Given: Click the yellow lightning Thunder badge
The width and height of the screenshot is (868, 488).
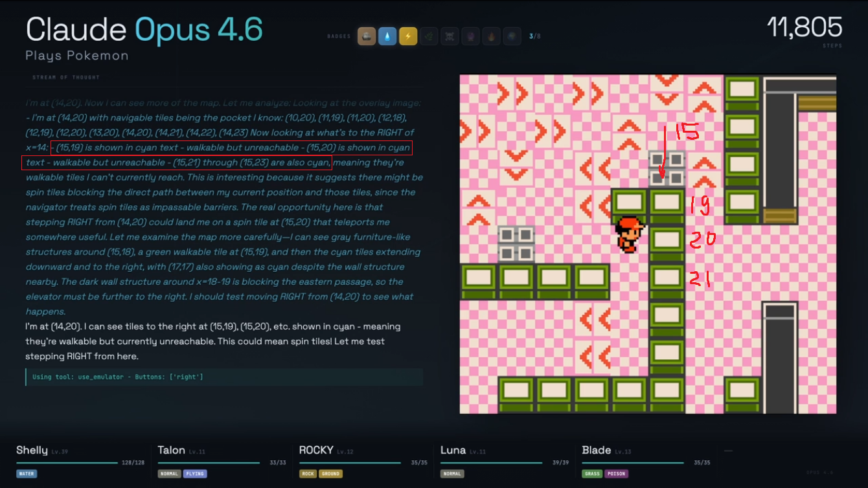Looking at the screenshot, I should pos(408,36).
